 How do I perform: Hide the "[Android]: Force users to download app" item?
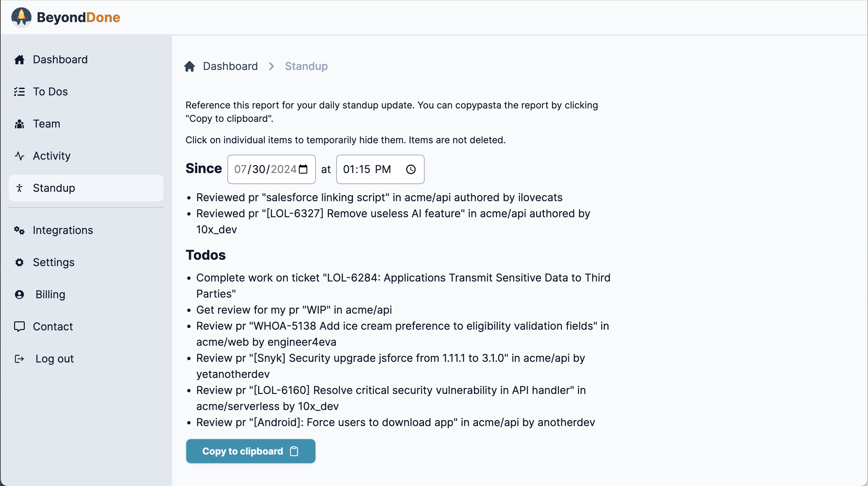pyautogui.click(x=395, y=422)
